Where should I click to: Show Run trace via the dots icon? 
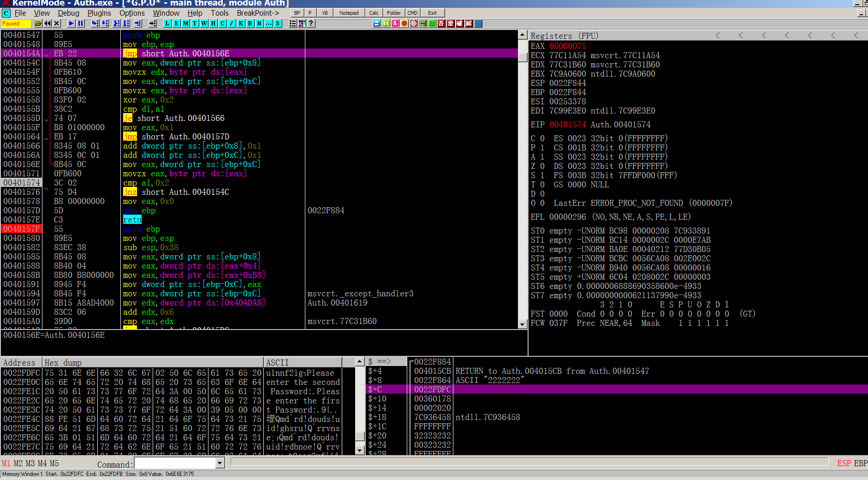(x=268, y=24)
